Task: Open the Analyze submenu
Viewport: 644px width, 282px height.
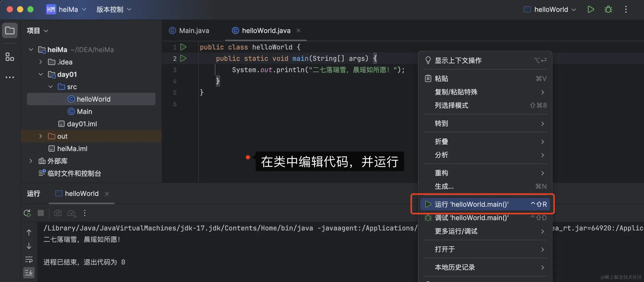Action: coord(485,155)
